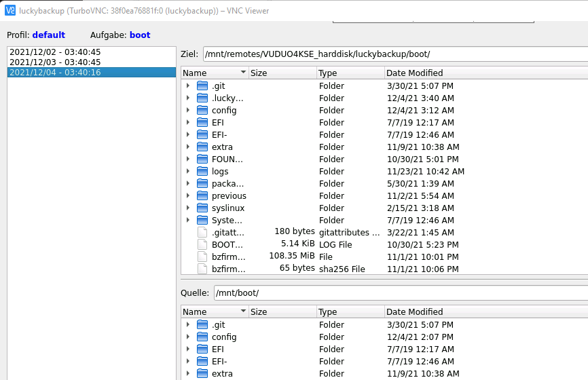Click date 10/30/21 5:01 PM of FOUN...

422,159
